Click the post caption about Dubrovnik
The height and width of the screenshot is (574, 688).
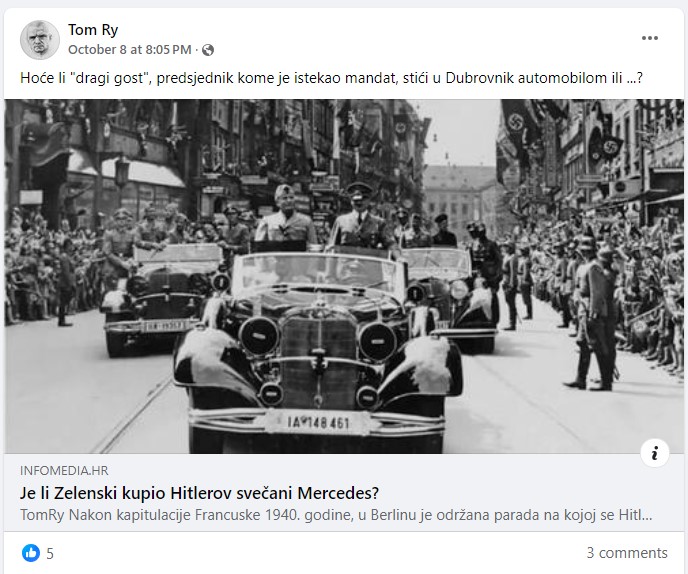332,78
